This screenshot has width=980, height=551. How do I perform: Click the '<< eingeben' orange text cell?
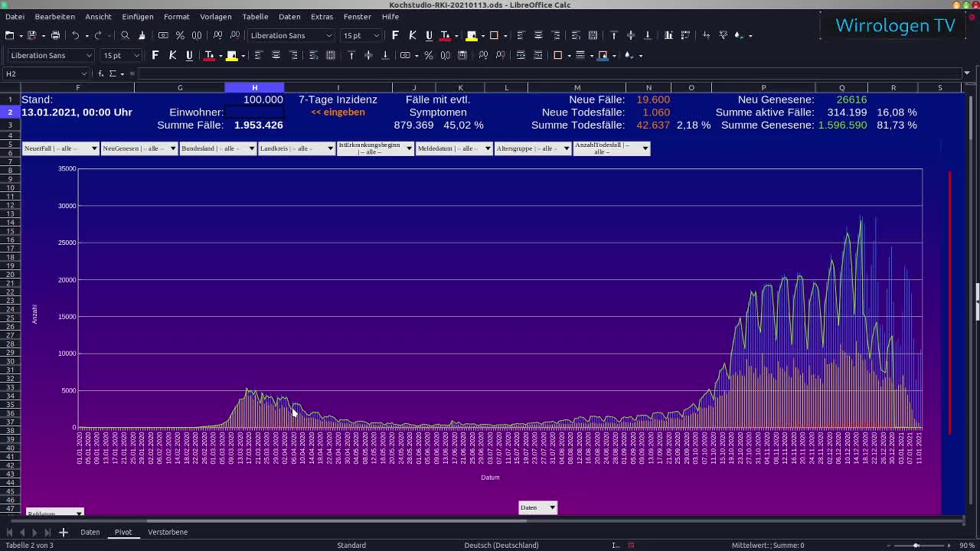pos(338,112)
